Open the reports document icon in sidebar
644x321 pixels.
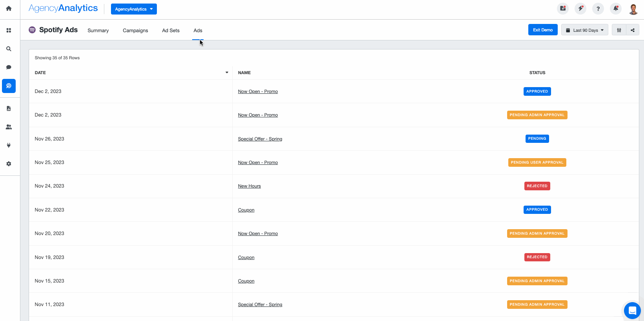coord(9,108)
